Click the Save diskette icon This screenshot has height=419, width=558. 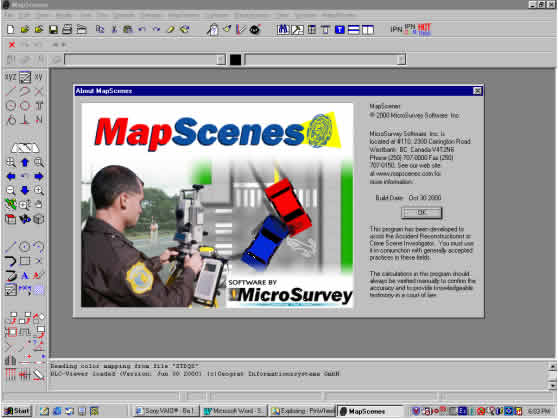coord(53,29)
